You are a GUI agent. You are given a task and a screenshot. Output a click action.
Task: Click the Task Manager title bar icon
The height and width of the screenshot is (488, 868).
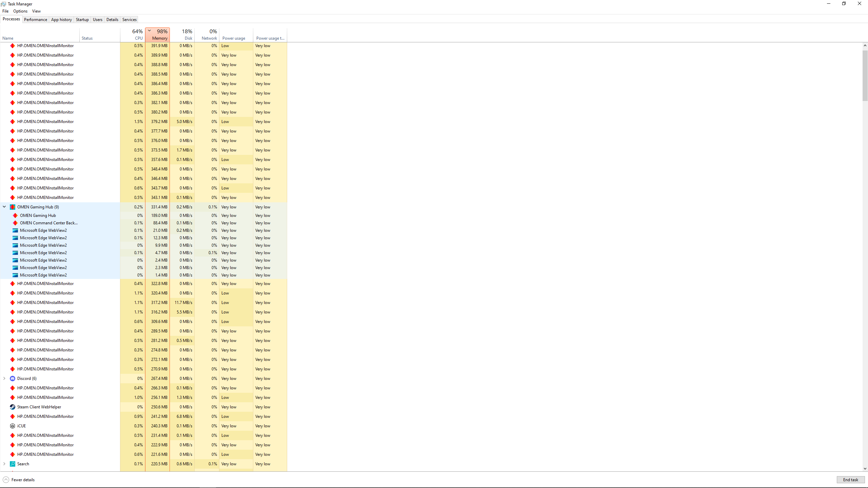tap(3, 4)
